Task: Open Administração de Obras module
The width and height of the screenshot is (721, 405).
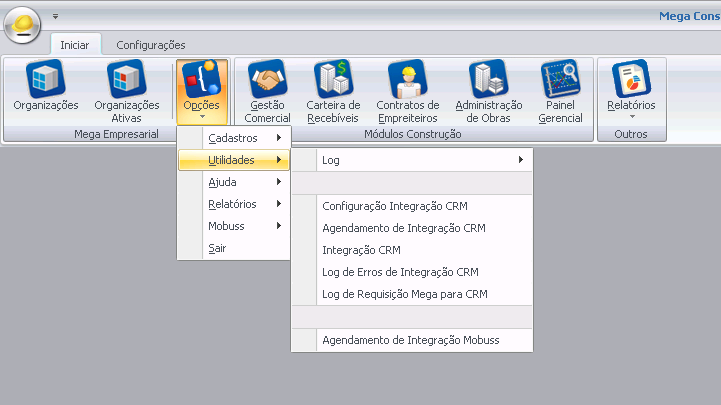Action: (x=489, y=91)
